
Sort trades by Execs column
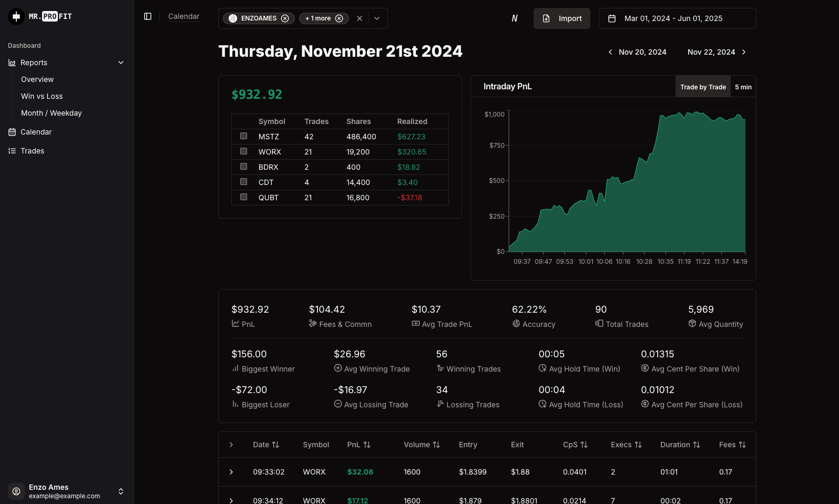click(x=626, y=445)
